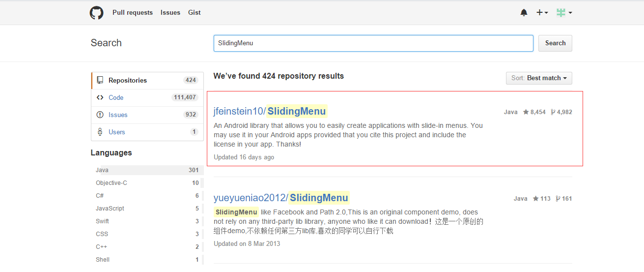The width and height of the screenshot is (644, 272).
Task: Click 'Updated 16 days ago' text
Action: click(244, 157)
